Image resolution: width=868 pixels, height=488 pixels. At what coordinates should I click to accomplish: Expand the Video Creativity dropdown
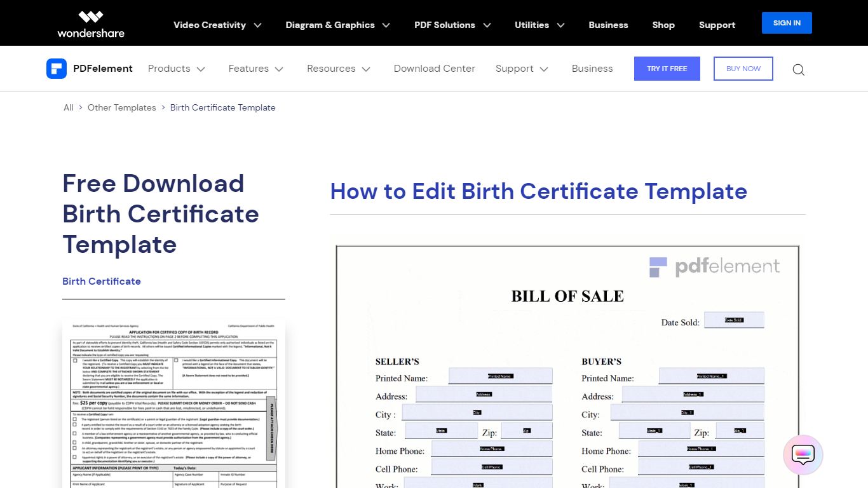218,25
